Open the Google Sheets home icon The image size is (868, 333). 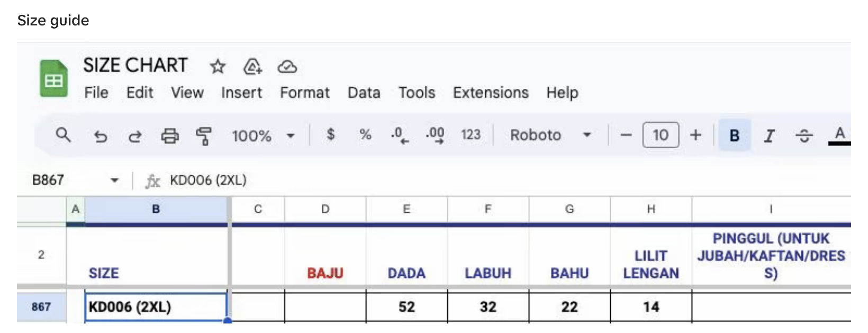[53, 79]
